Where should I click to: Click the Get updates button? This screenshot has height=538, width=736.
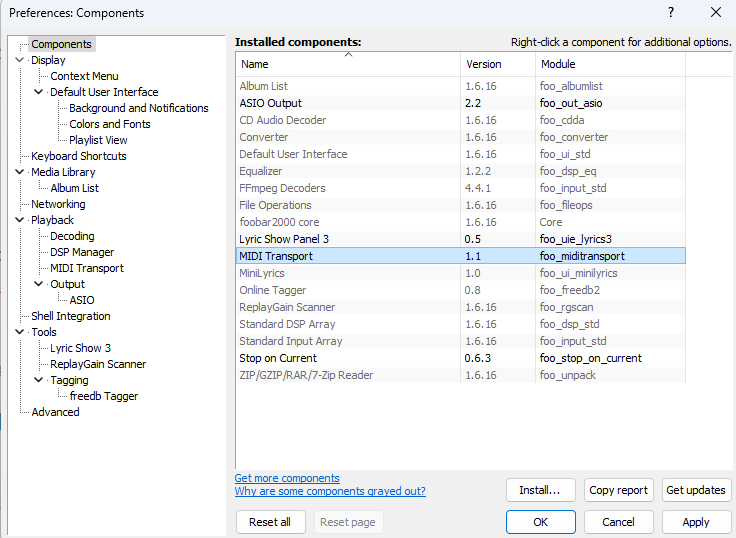coord(696,490)
